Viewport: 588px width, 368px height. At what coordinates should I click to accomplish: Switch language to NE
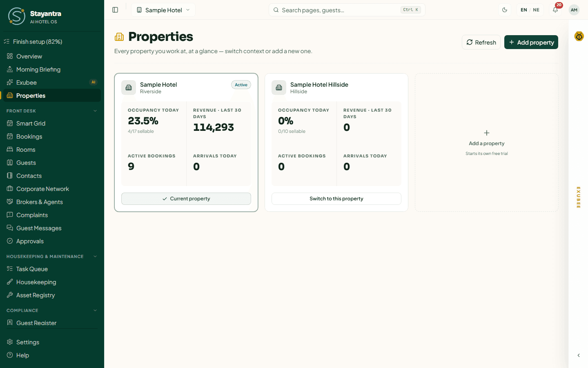tap(536, 10)
